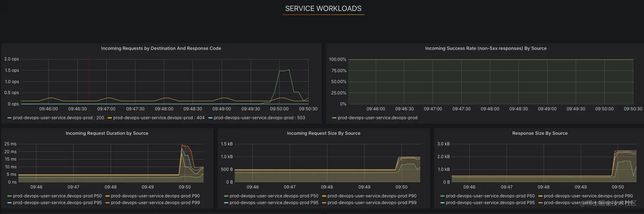
Task: Select the Success Rate prod-devops-user-service legend entry
Action: point(377,118)
